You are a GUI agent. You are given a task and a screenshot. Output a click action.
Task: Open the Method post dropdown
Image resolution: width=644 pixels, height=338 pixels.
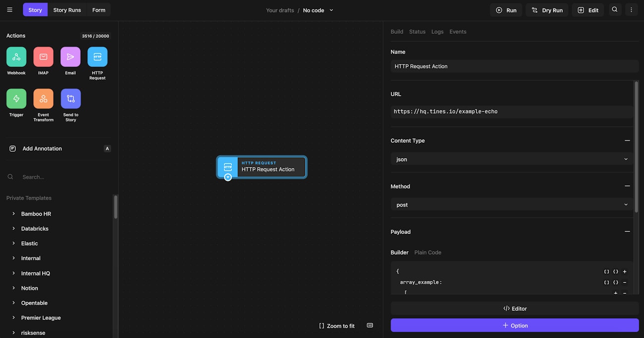point(511,205)
